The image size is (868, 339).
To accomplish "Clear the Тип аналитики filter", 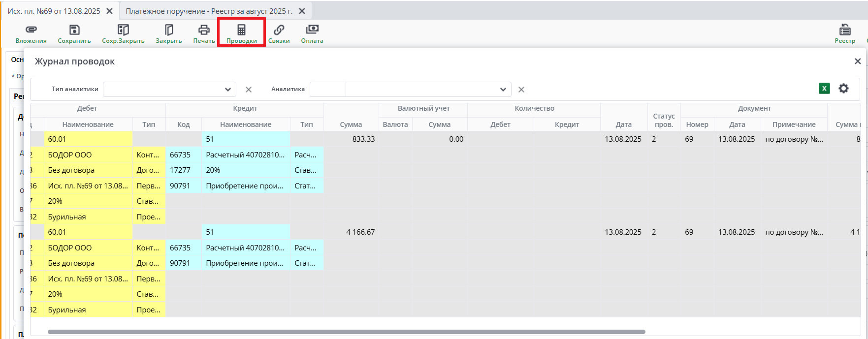I will pos(249,90).
